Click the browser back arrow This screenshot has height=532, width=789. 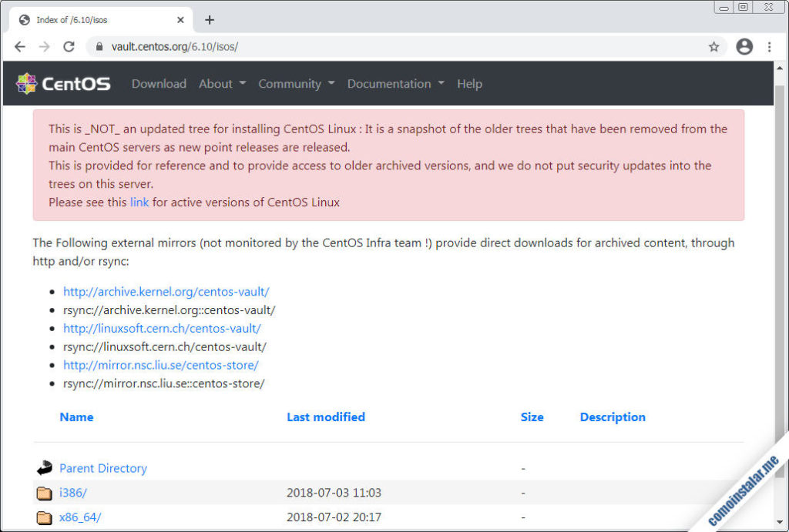(x=20, y=47)
